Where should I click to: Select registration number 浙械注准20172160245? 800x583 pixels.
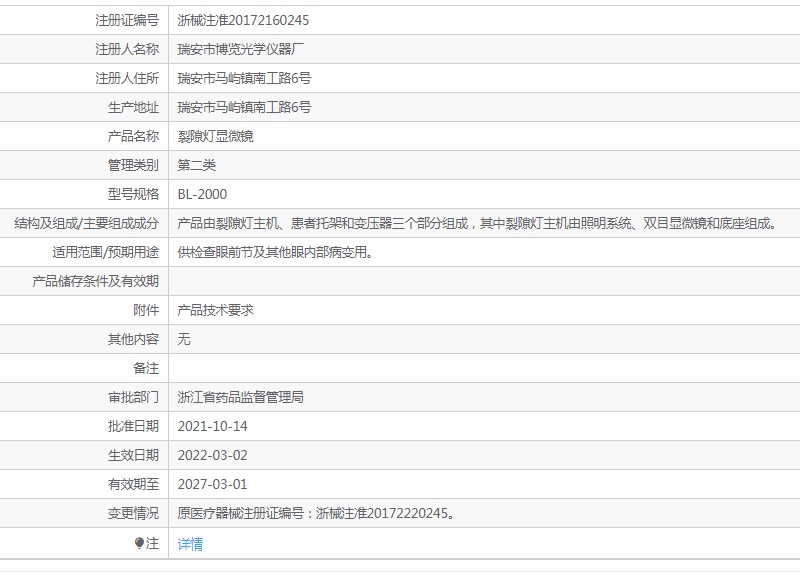(x=243, y=20)
